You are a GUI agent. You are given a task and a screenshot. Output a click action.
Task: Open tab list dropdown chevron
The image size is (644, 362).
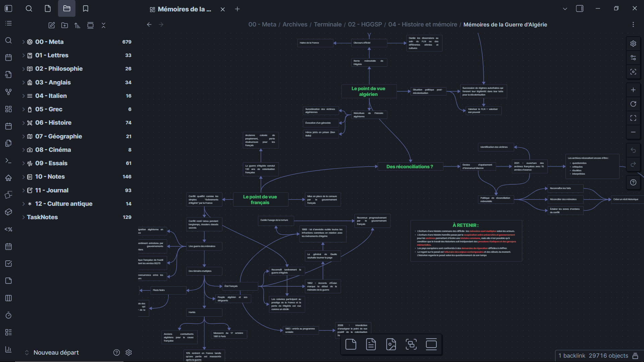pos(565,9)
